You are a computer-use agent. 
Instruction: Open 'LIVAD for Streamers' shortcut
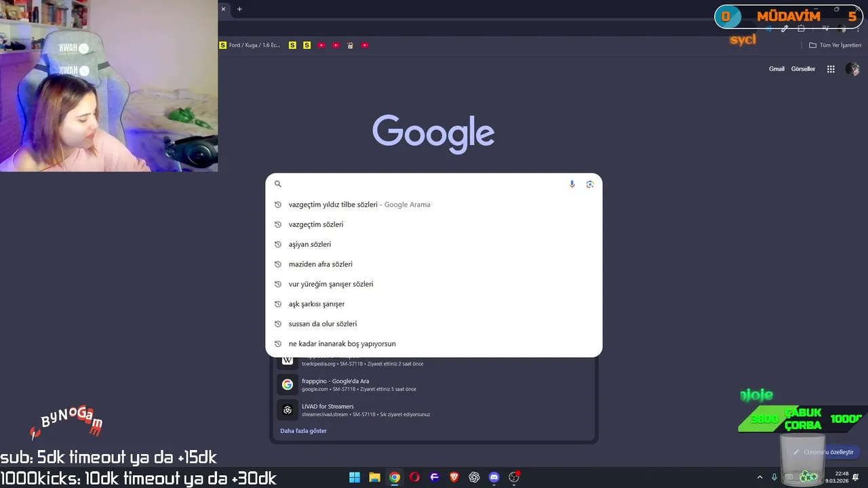click(x=433, y=410)
